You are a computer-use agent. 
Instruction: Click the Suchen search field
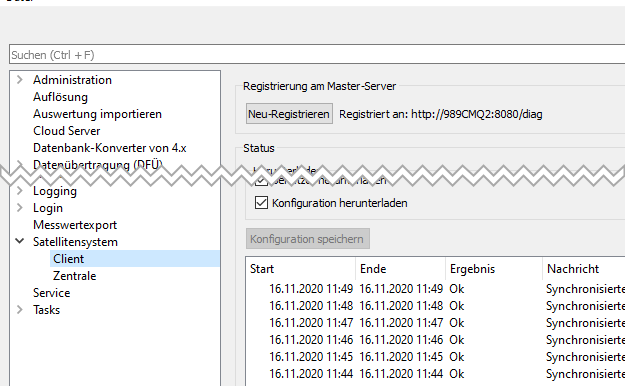pyautogui.click(x=317, y=55)
